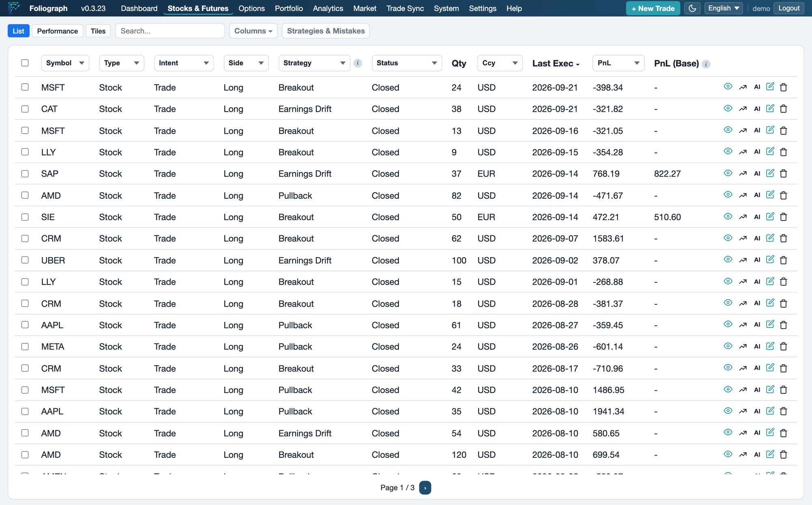Toggle select-all checkbox in table header
Image resolution: width=812 pixels, height=505 pixels.
point(25,63)
